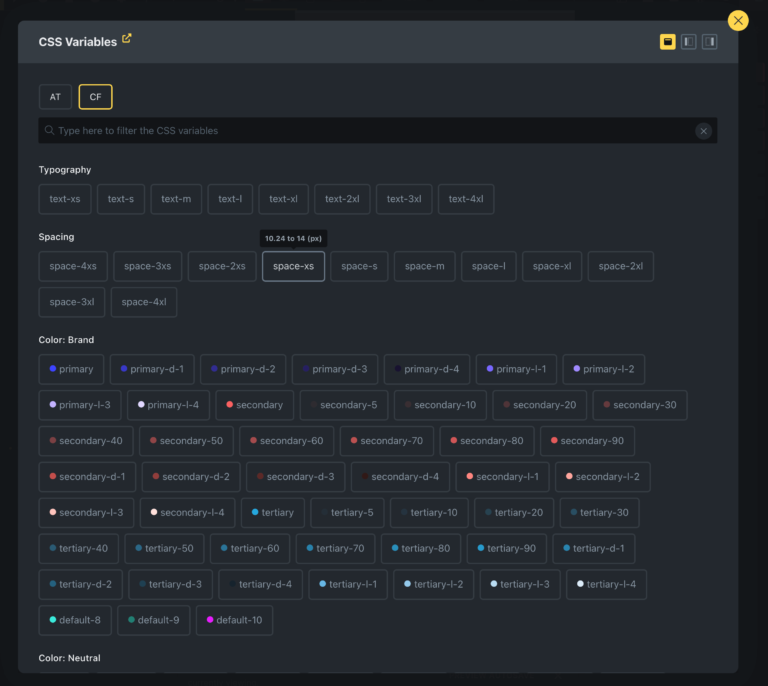Select the space-xs spacing variable
Viewport: 768px width, 686px height.
(293, 266)
